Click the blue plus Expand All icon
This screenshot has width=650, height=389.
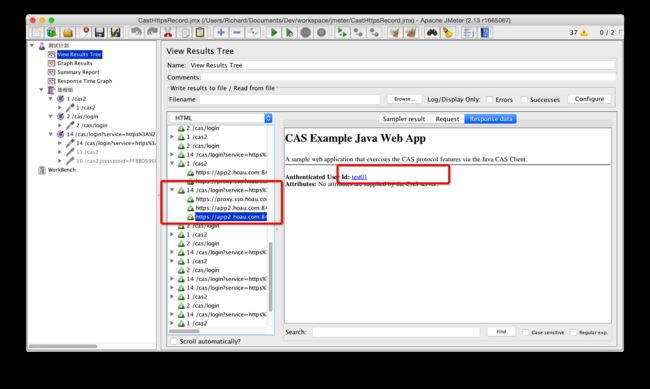221,32
